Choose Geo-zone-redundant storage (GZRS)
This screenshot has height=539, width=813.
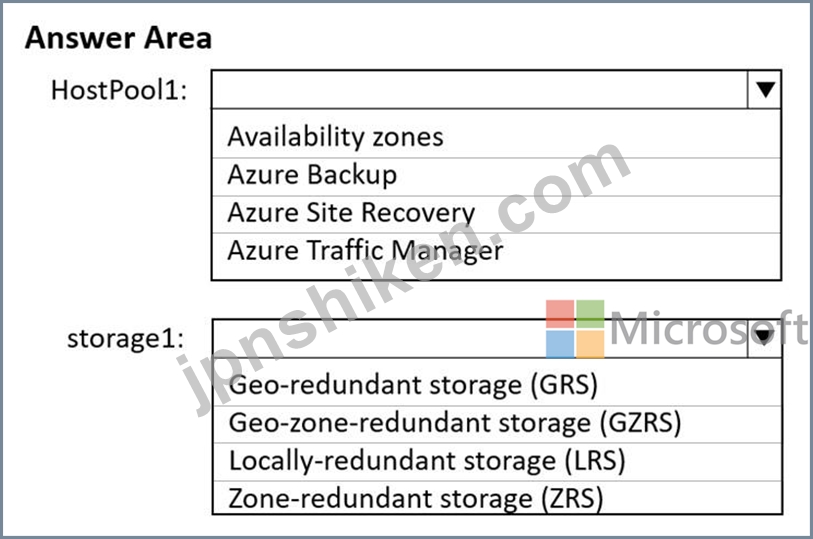pyautogui.click(x=497, y=423)
